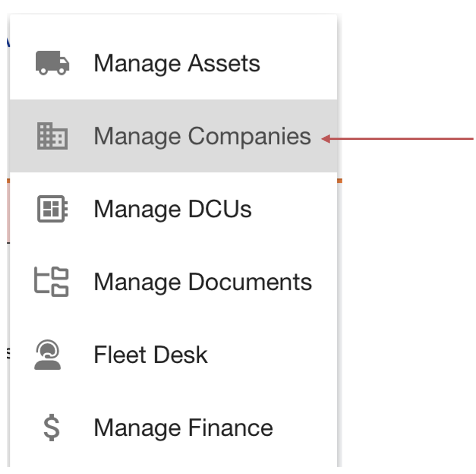Image resolution: width=476 pixels, height=474 pixels.
Task: Select the Manage Companies text label
Action: [x=202, y=136]
